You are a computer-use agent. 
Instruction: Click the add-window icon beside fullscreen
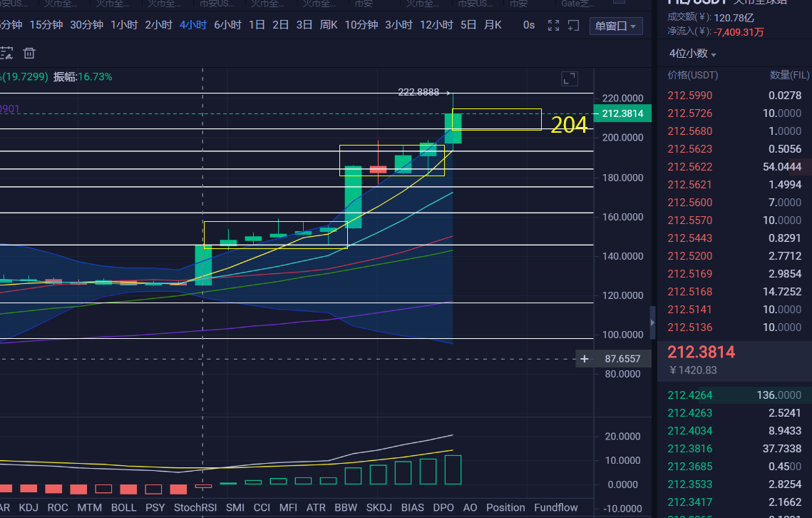click(x=573, y=26)
